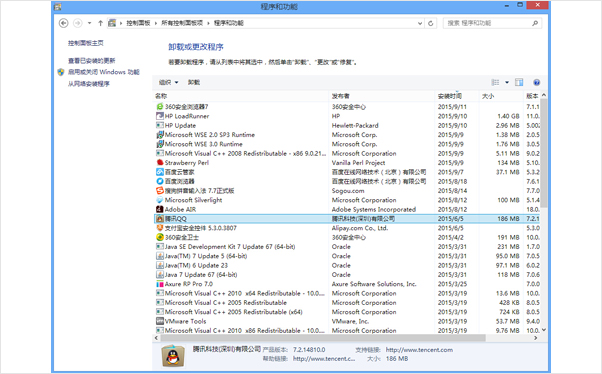Go up one level with the up arrow
The width and height of the screenshot is (602, 374).
pos(100,23)
